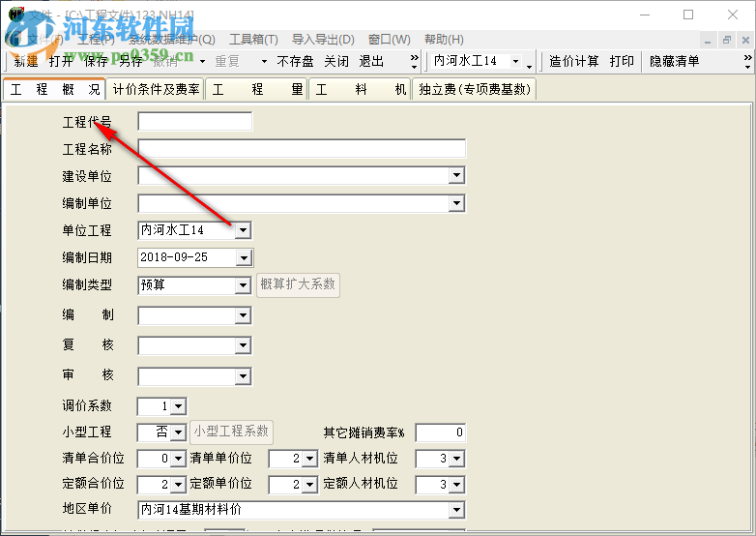
Task: Expand the 编制单位 dropdown
Action: tap(456, 203)
